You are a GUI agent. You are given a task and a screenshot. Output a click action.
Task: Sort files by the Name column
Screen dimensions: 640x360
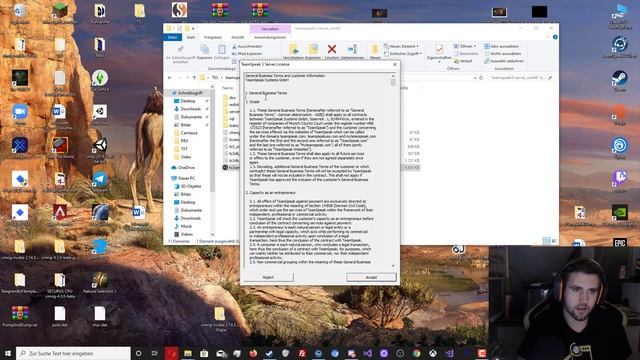pos(227,88)
